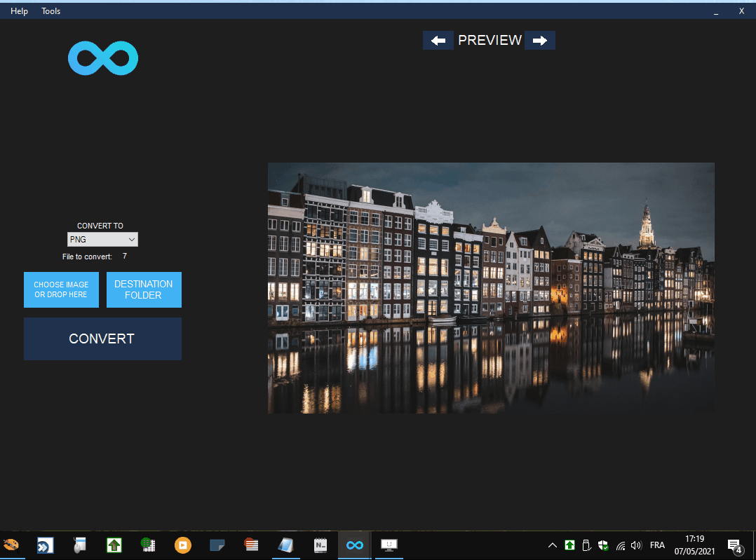The height and width of the screenshot is (560, 756).
Task: Open the notification center with 4 notifications
Action: (735, 547)
